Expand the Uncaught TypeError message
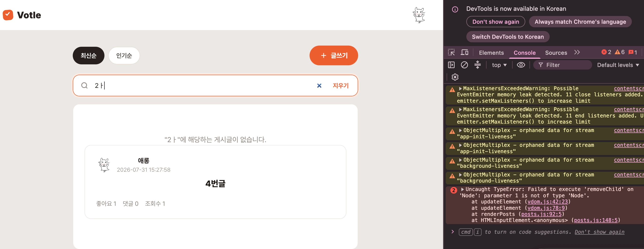Viewport: 644px width, 249px height. tap(462, 189)
